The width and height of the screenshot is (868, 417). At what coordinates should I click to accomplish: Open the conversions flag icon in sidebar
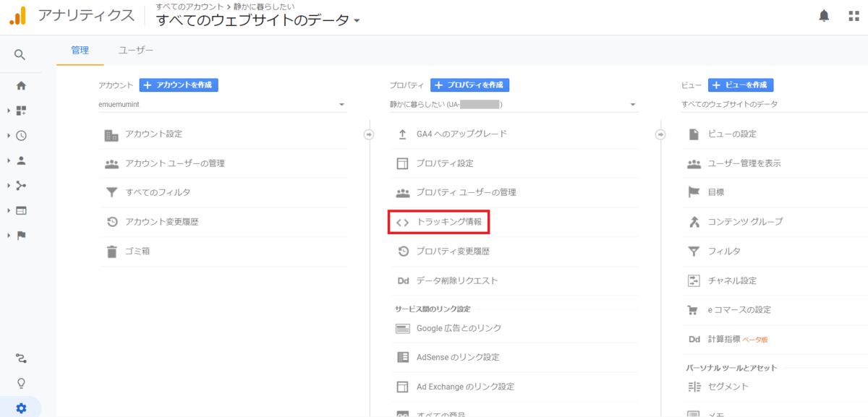tap(21, 236)
